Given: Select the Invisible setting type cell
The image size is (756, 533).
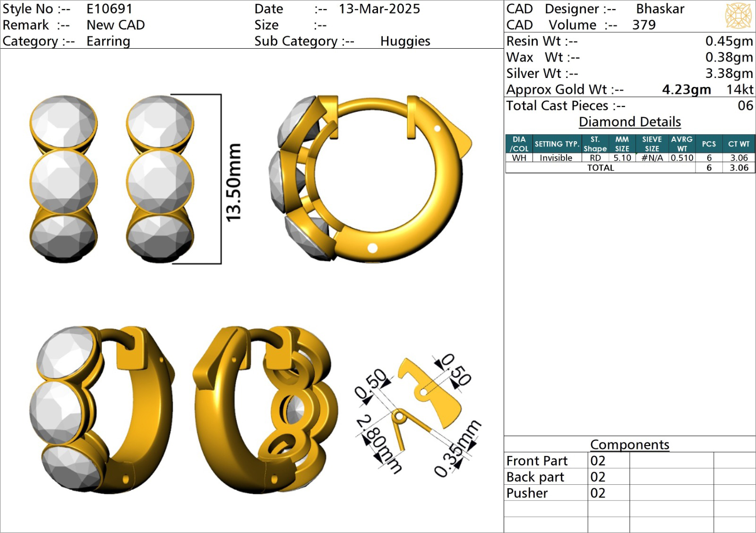Looking at the screenshot, I should click(556, 158).
